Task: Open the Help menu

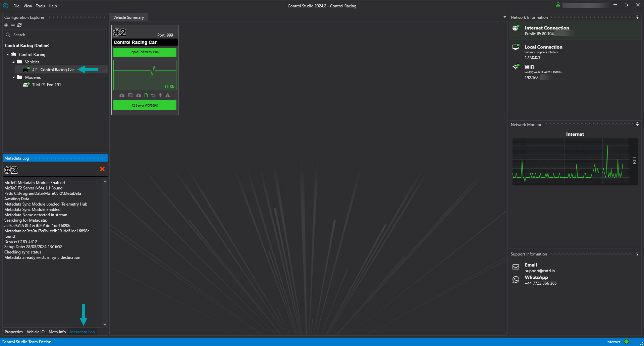Action: [53, 6]
